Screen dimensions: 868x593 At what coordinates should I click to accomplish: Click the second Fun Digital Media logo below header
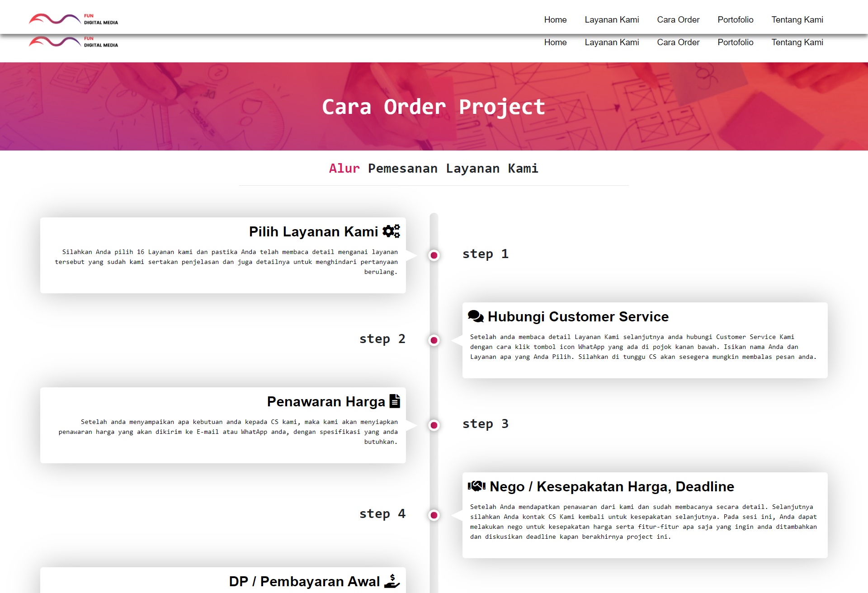point(73,42)
